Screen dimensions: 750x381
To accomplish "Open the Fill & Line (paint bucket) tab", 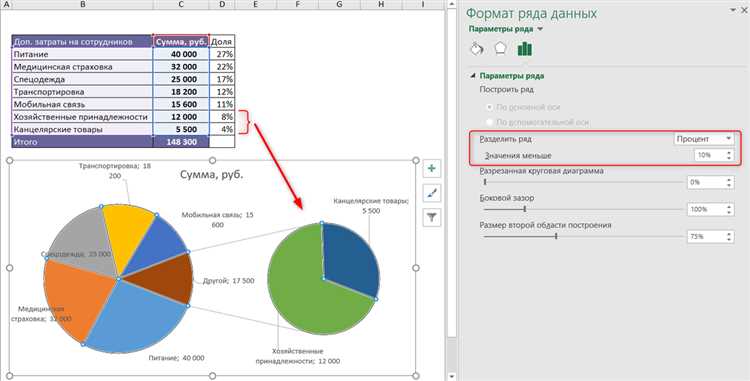I will (x=477, y=49).
